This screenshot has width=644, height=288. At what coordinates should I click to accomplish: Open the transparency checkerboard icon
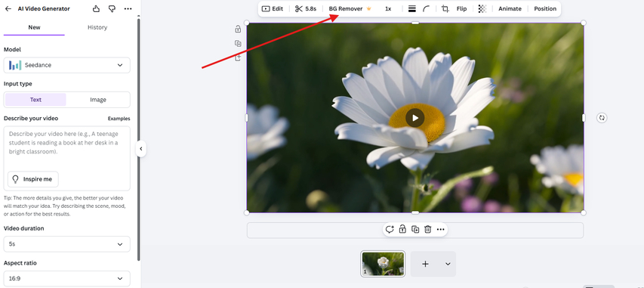[x=482, y=8]
